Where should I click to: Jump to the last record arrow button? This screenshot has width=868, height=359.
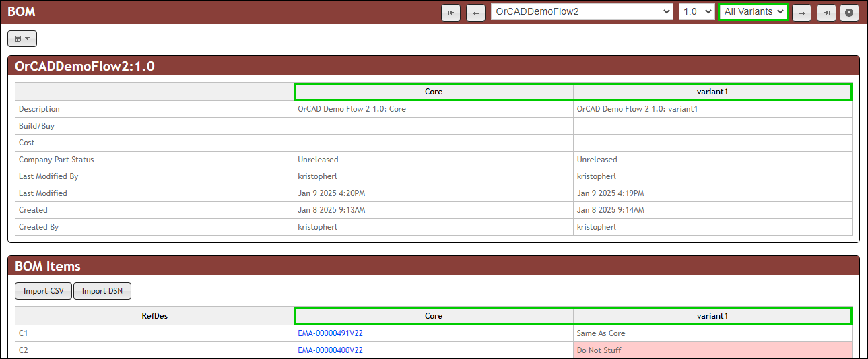[826, 13]
